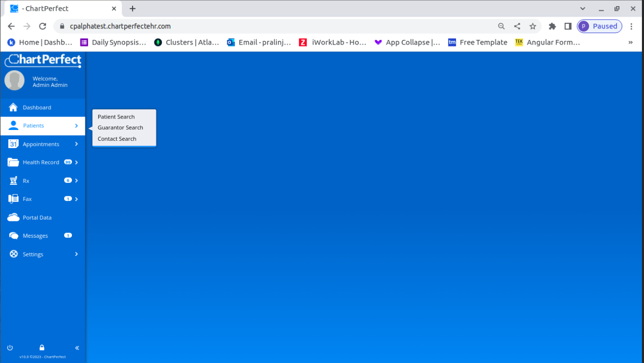644x363 pixels.
Task: Click the Admin user avatar
Action: point(14,81)
